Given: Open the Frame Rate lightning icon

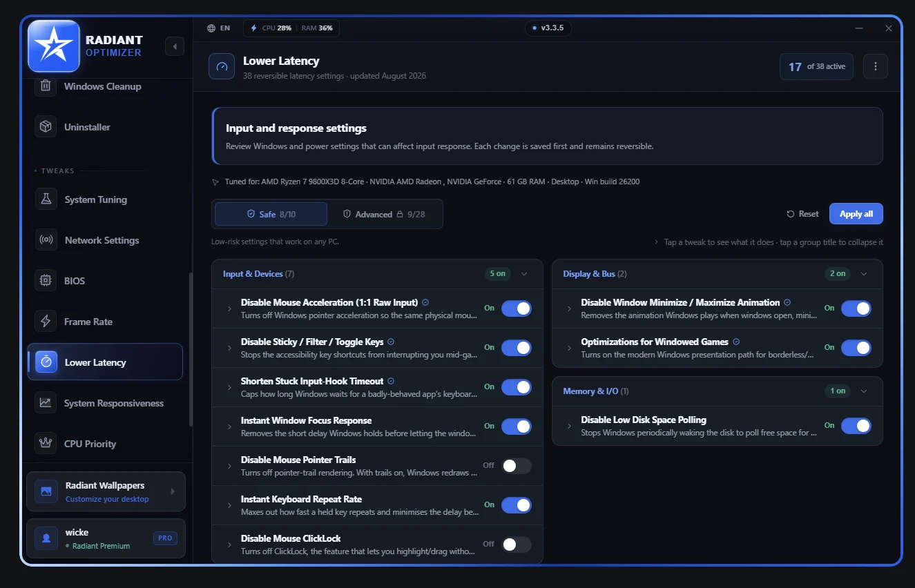Looking at the screenshot, I should tap(46, 322).
